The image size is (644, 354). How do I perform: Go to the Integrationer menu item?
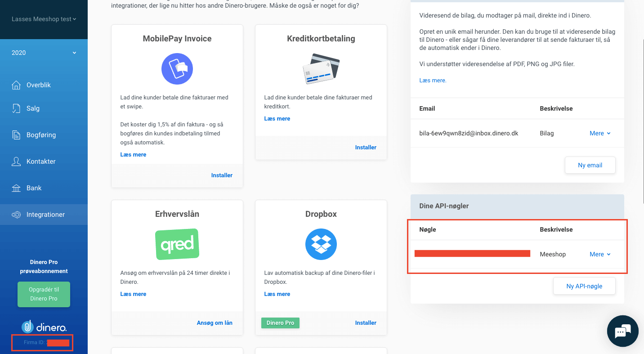click(x=44, y=215)
